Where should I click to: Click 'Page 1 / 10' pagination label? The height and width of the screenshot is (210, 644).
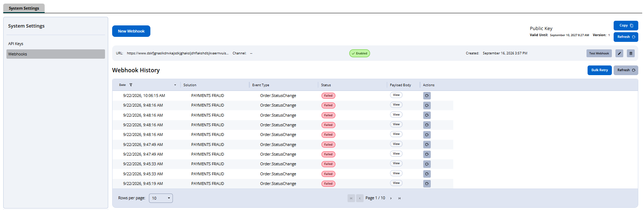[375, 198]
